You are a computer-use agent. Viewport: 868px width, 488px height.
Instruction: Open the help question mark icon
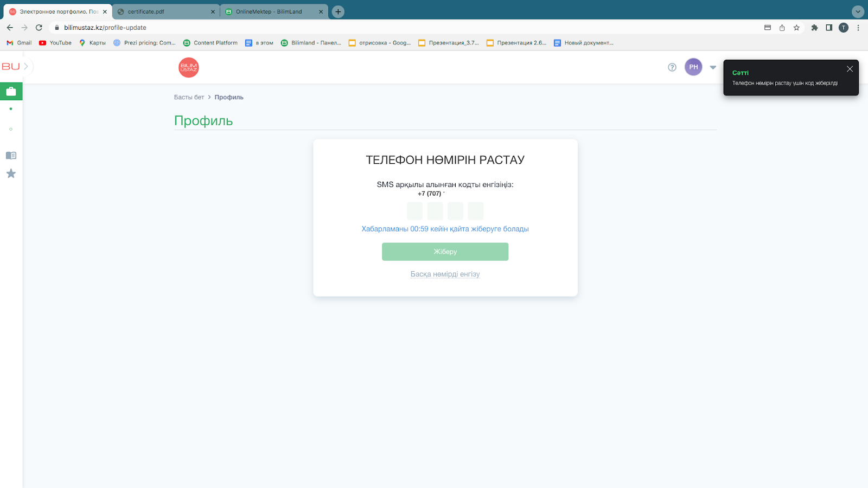672,67
